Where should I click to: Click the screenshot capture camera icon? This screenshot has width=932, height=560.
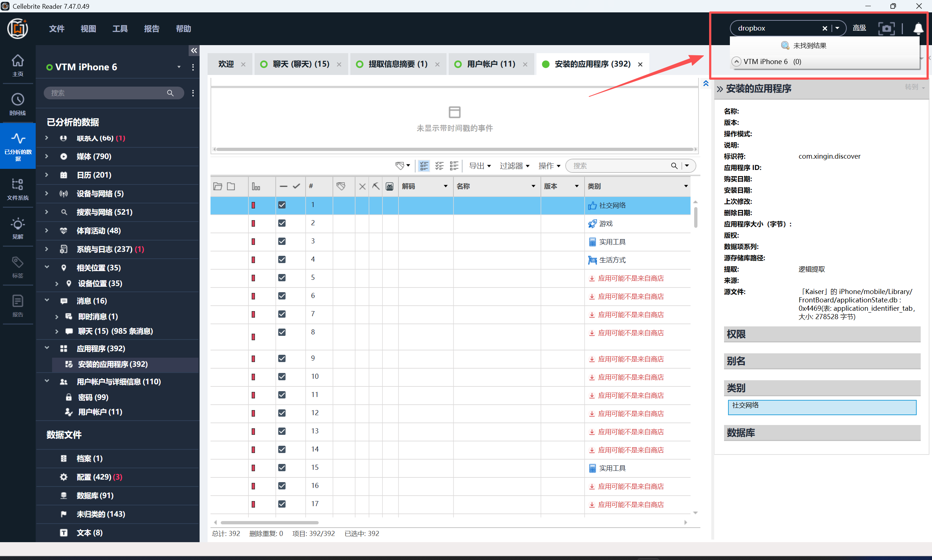pos(886,28)
